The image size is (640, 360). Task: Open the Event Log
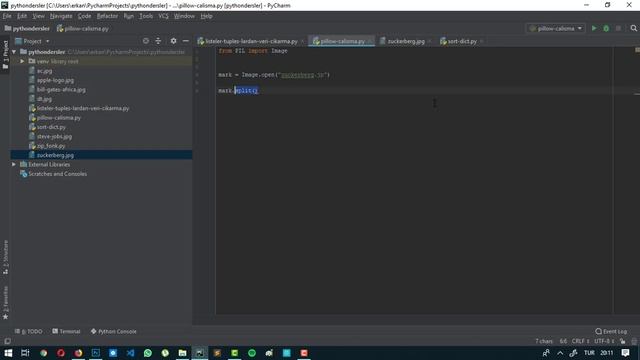pos(611,331)
